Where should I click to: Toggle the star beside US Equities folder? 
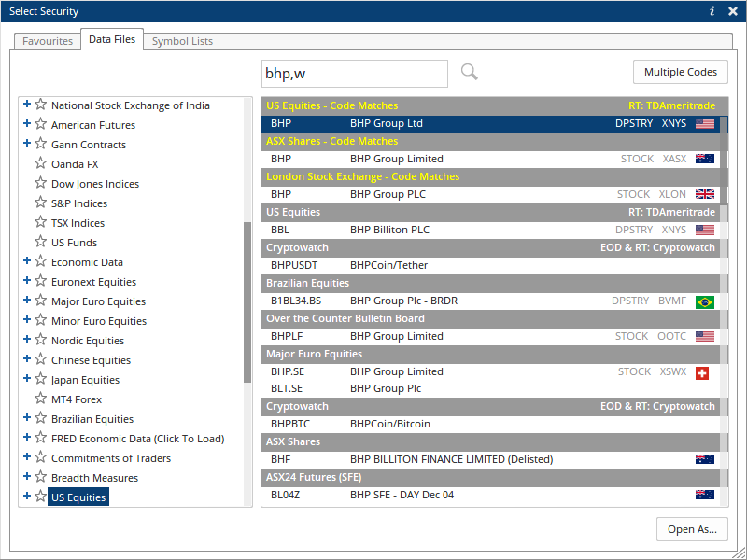pyautogui.click(x=41, y=497)
